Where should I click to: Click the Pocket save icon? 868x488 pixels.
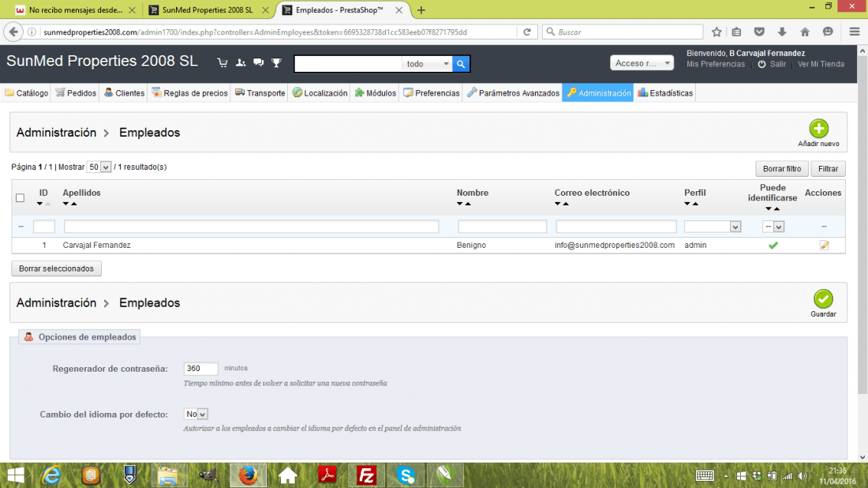coord(759,32)
